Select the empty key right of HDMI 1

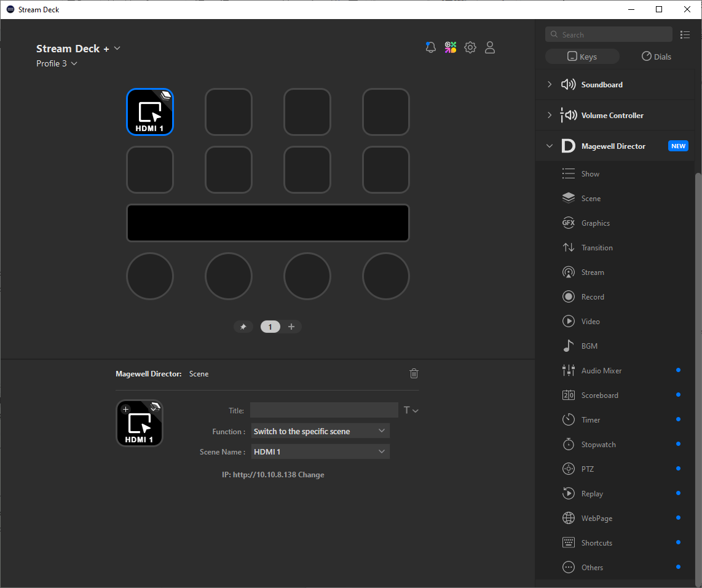click(x=229, y=112)
